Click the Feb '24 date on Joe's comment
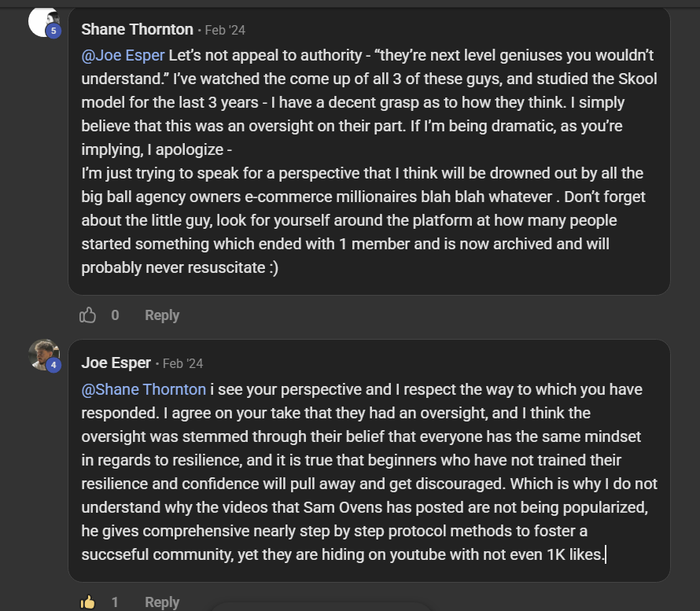700x611 pixels. (182, 364)
